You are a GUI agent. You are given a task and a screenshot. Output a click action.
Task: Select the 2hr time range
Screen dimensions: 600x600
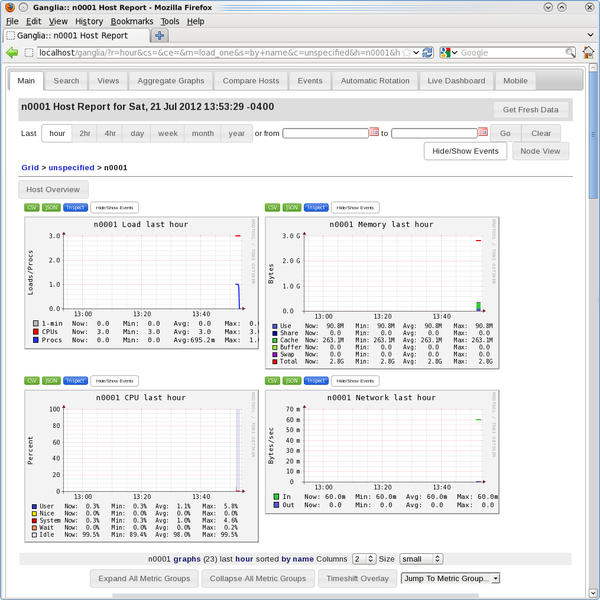pyautogui.click(x=85, y=133)
